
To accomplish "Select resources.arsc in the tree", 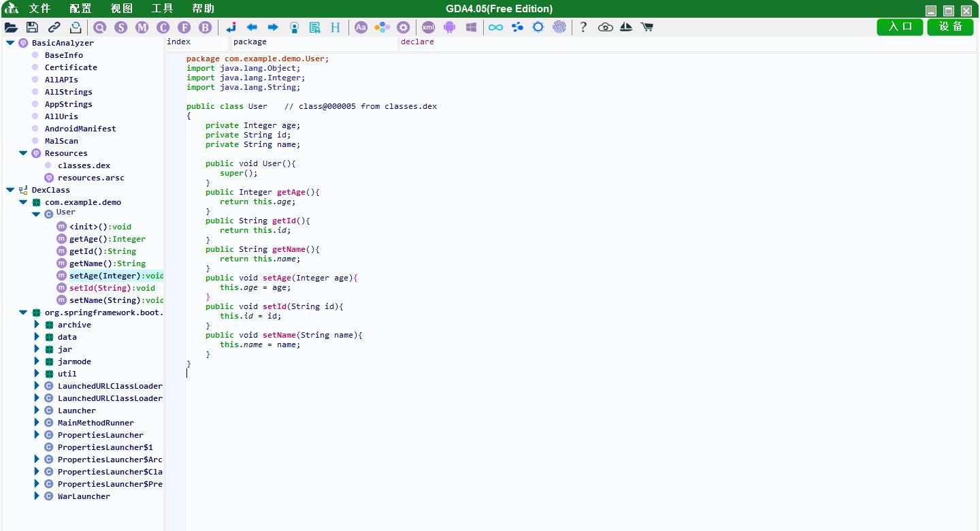I will (91, 178).
